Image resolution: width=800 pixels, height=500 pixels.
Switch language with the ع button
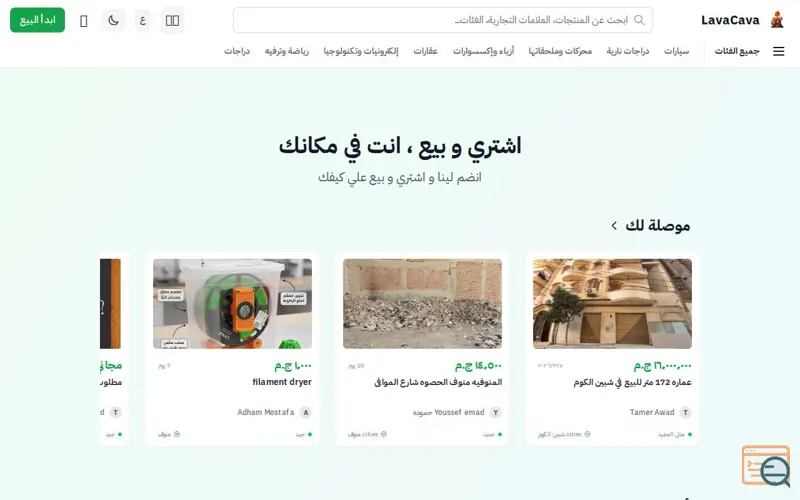[143, 20]
